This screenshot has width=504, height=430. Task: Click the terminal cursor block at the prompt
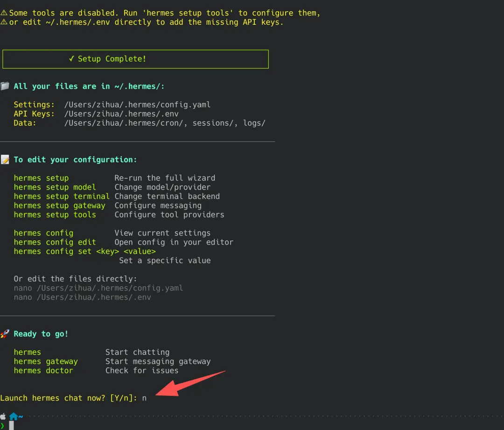[12, 425]
